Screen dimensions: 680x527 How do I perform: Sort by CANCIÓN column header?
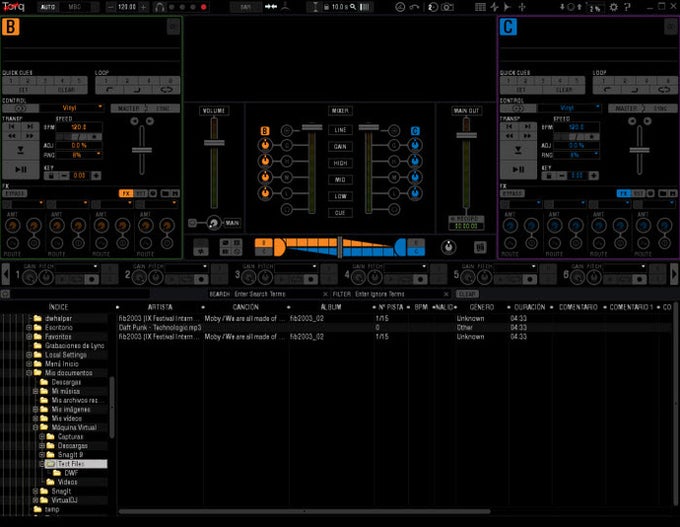click(x=245, y=307)
